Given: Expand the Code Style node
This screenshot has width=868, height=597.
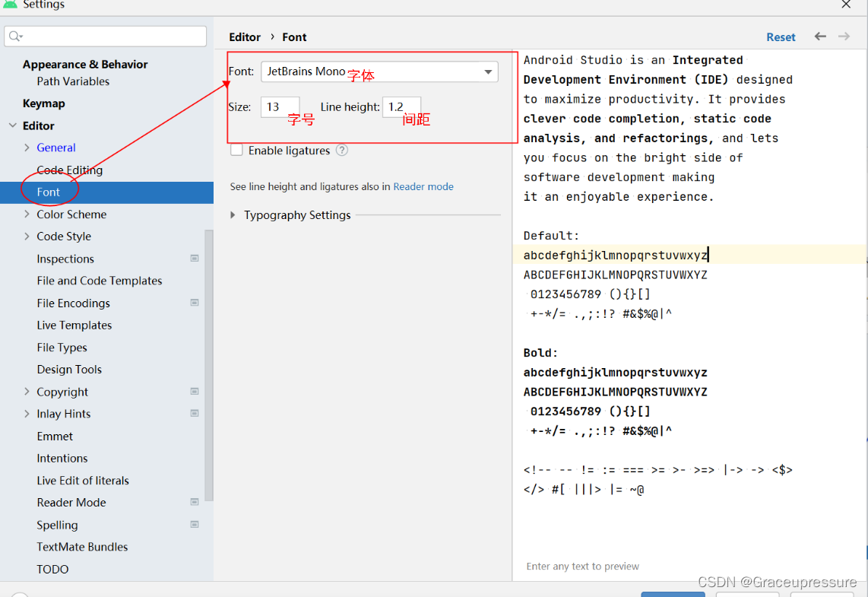Looking at the screenshot, I should (x=27, y=236).
